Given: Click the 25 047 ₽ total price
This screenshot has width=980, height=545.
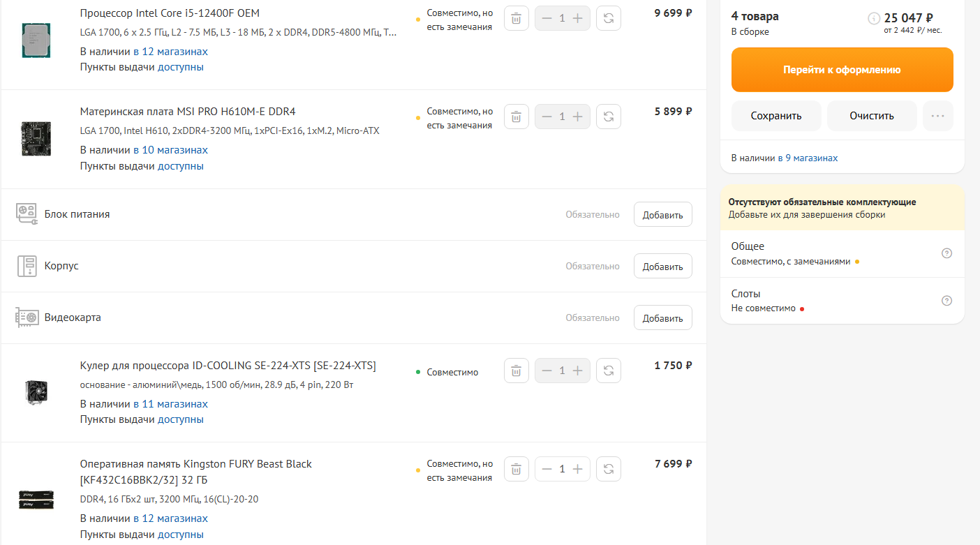Looking at the screenshot, I should tap(909, 18).
